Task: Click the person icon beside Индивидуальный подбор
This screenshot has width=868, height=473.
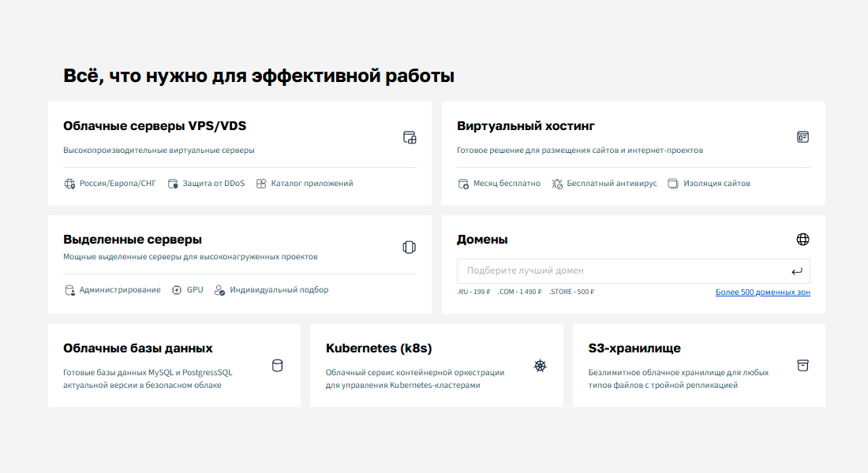Action: [x=219, y=290]
